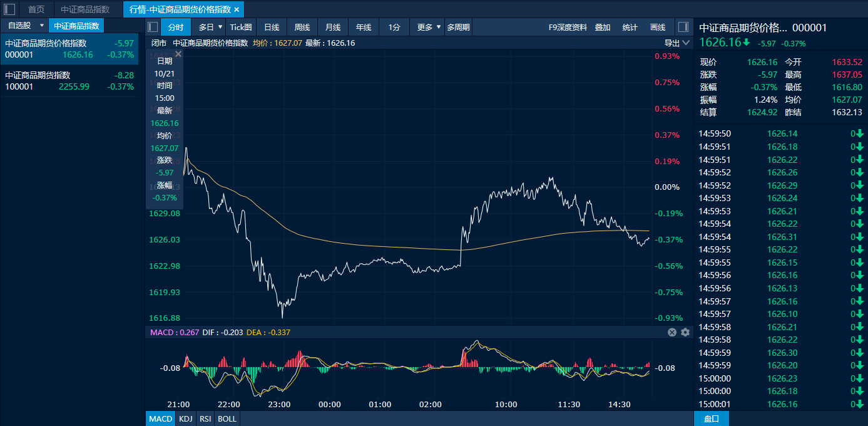868x426 pixels.
Task: Open the 更多 dropdown arrow
Action: [439, 27]
